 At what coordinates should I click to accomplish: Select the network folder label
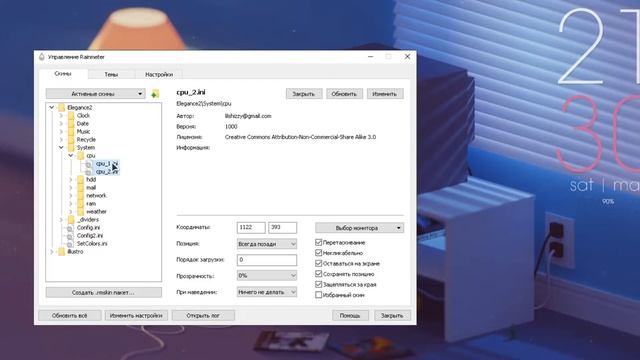[x=96, y=196]
